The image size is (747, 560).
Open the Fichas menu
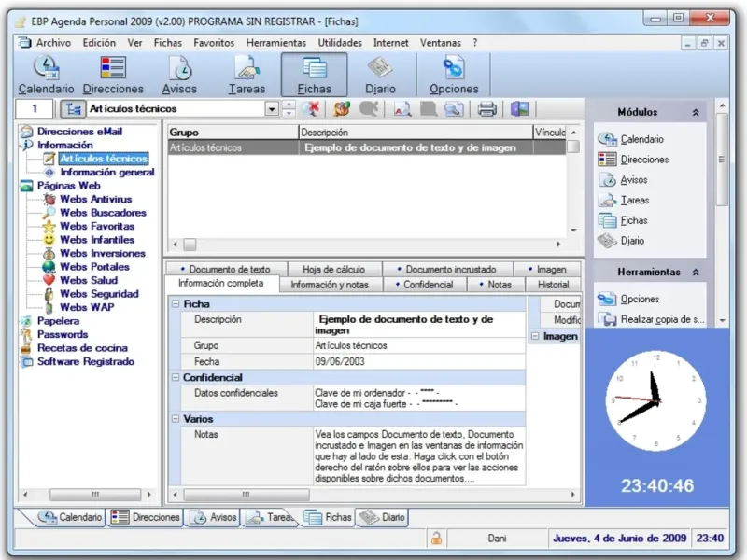click(168, 43)
